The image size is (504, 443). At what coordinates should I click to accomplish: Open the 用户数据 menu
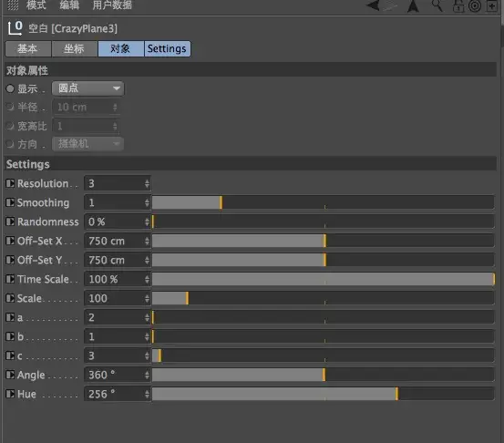click(x=112, y=5)
